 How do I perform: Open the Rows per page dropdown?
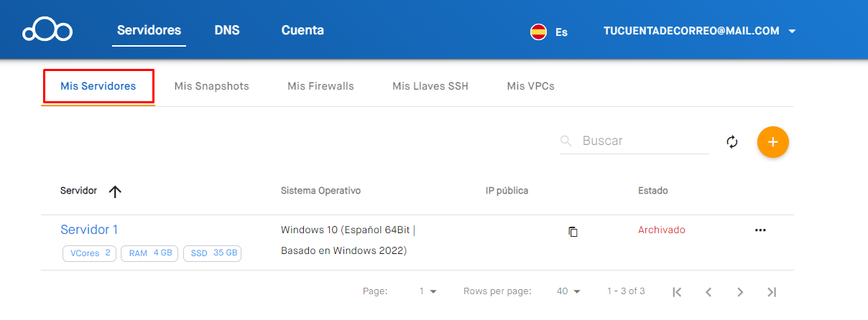click(568, 291)
